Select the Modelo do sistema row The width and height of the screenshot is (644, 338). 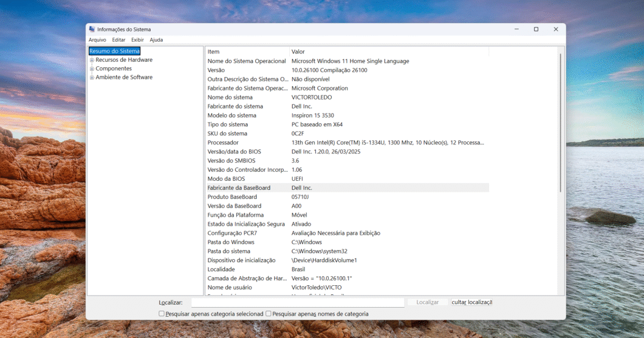pyautogui.click(x=347, y=115)
